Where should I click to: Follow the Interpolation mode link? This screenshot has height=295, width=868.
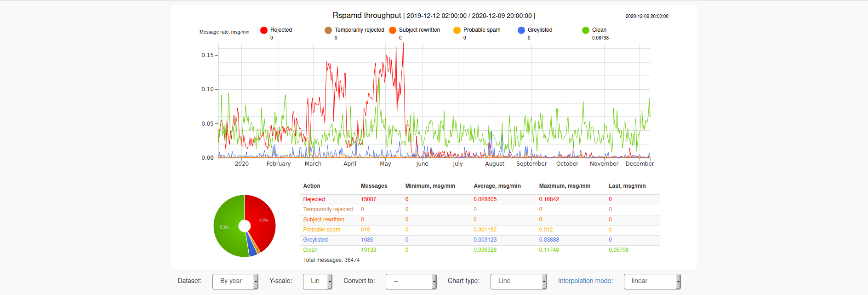pos(585,281)
